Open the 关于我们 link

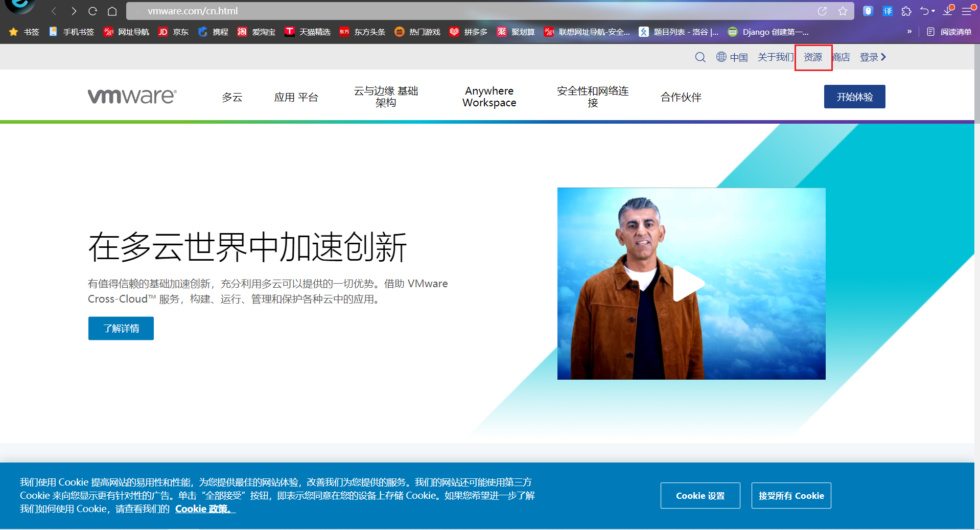click(x=775, y=57)
